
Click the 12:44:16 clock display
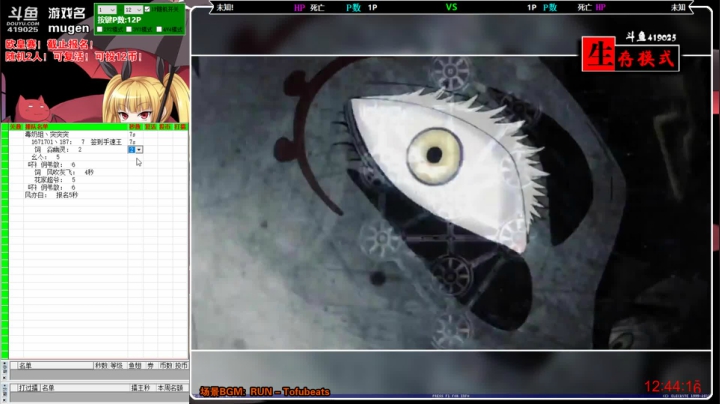coord(673,387)
